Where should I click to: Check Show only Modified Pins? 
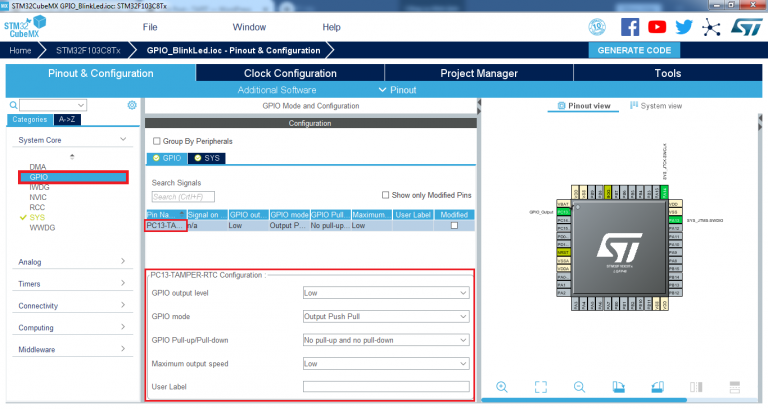[386, 195]
